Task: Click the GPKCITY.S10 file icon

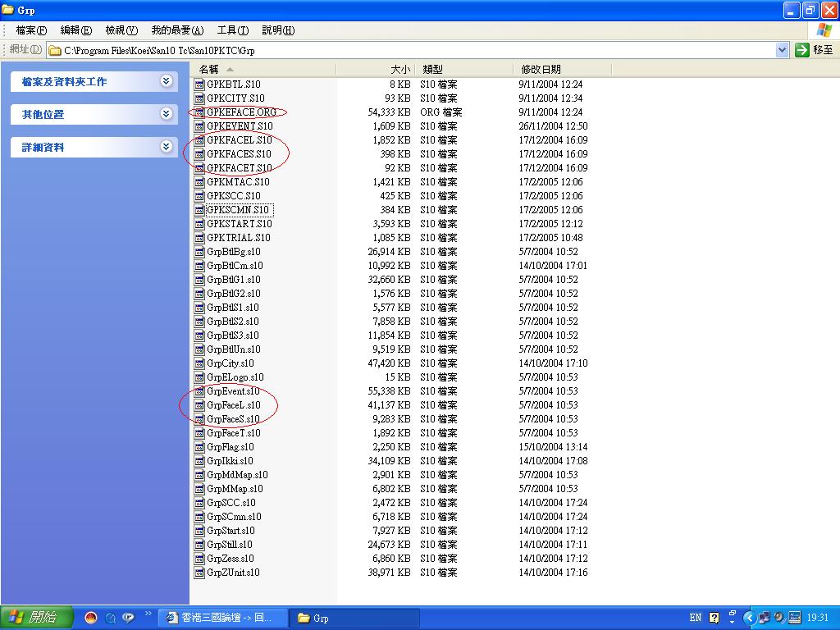Action: [199, 98]
